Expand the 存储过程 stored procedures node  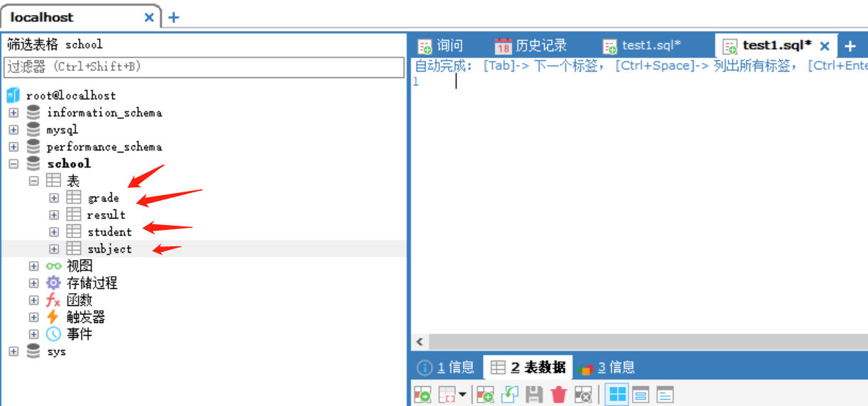point(33,283)
